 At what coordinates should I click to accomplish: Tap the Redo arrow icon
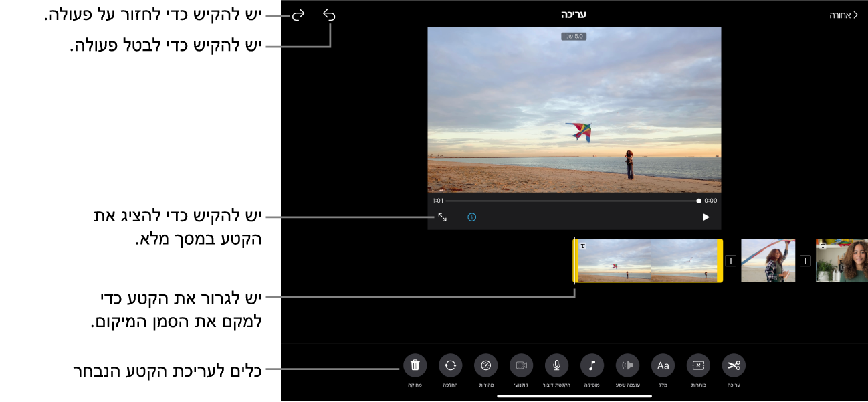tap(298, 15)
